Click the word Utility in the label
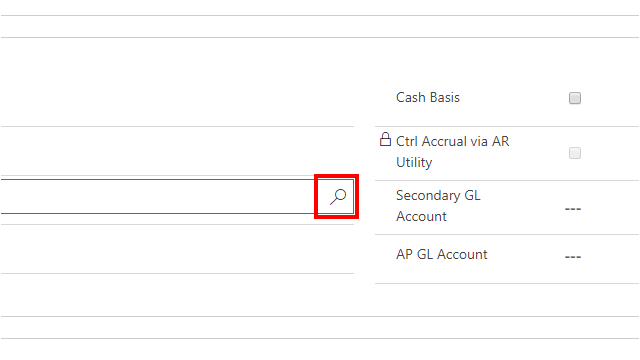 pyautogui.click(x=414, y=162)
